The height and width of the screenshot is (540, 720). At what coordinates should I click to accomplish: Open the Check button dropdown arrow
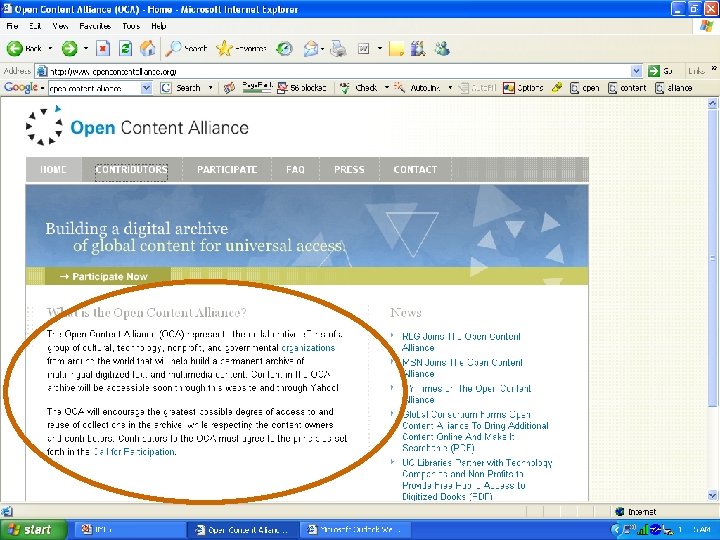pos(387,88)
